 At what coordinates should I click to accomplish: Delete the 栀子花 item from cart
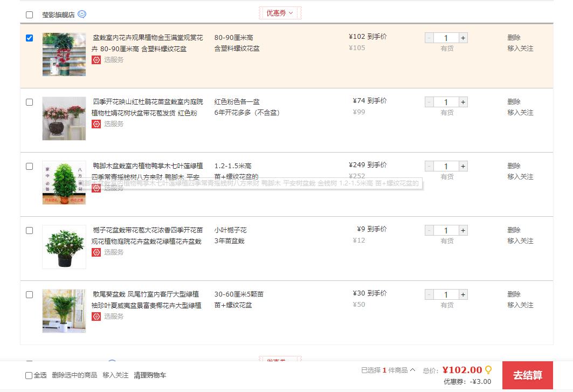click(514, 230)
